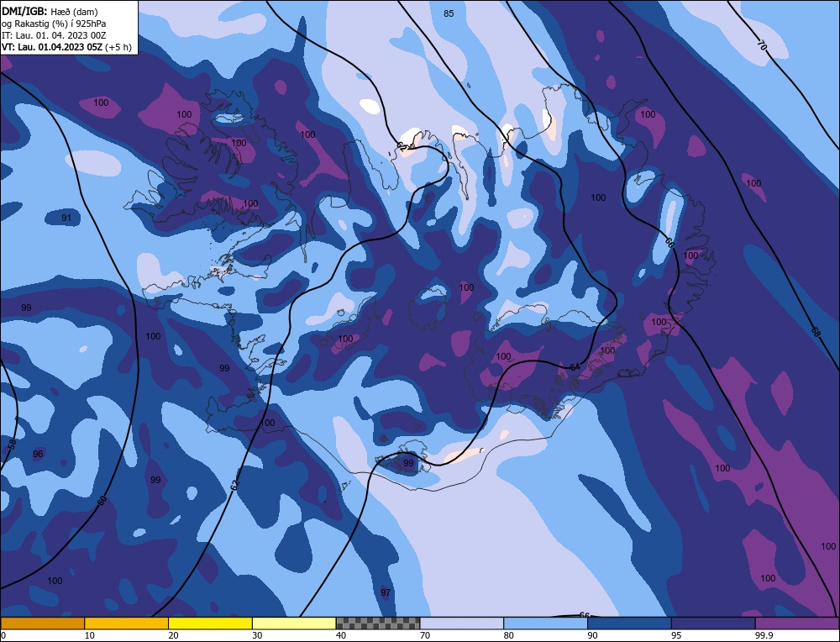Click the '68' contour line label
This screenshot has height=642, width=840.
point(816,332)
